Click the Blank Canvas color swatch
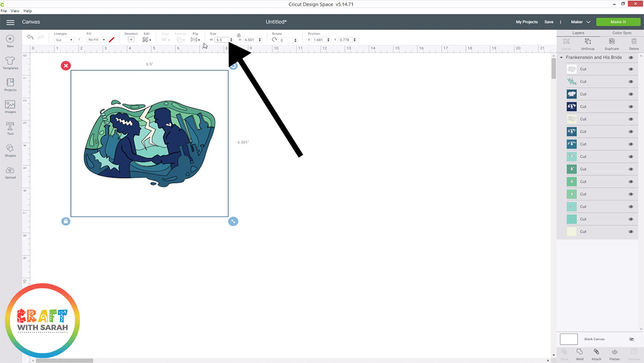This screenshot has height=363, width=644. [570, 339]
